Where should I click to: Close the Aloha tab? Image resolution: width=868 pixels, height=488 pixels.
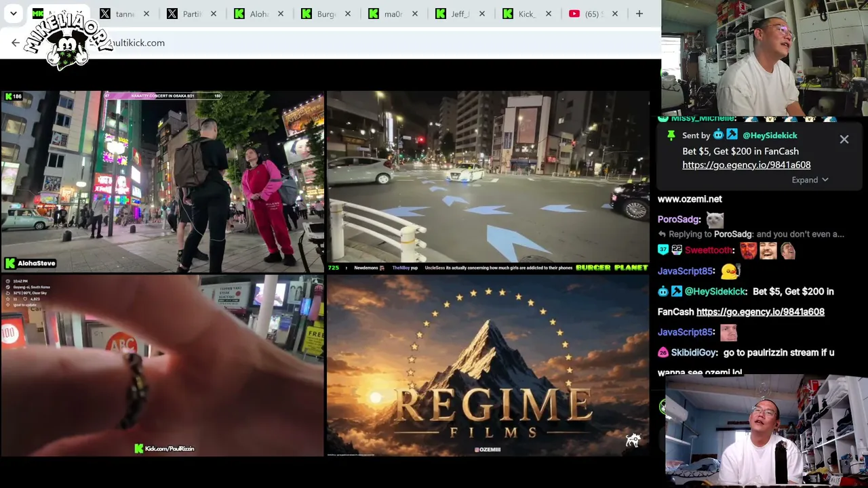[280, 14]
